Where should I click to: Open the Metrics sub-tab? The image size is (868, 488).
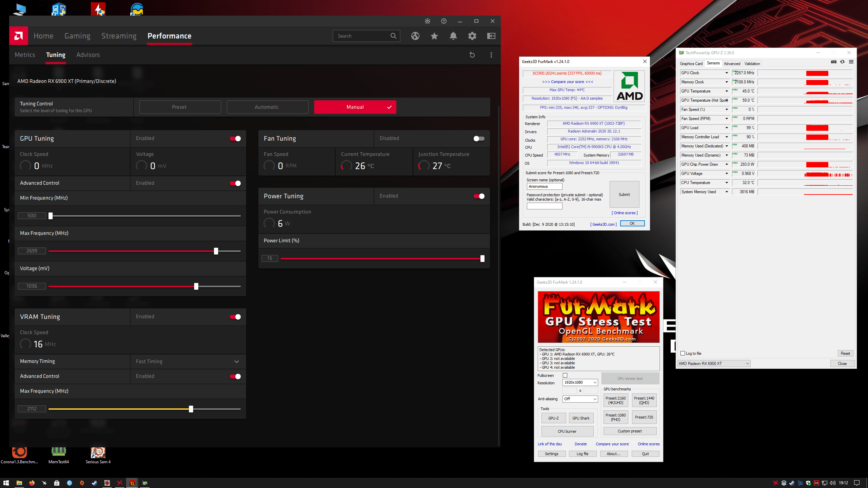click(x=25, y=55)
